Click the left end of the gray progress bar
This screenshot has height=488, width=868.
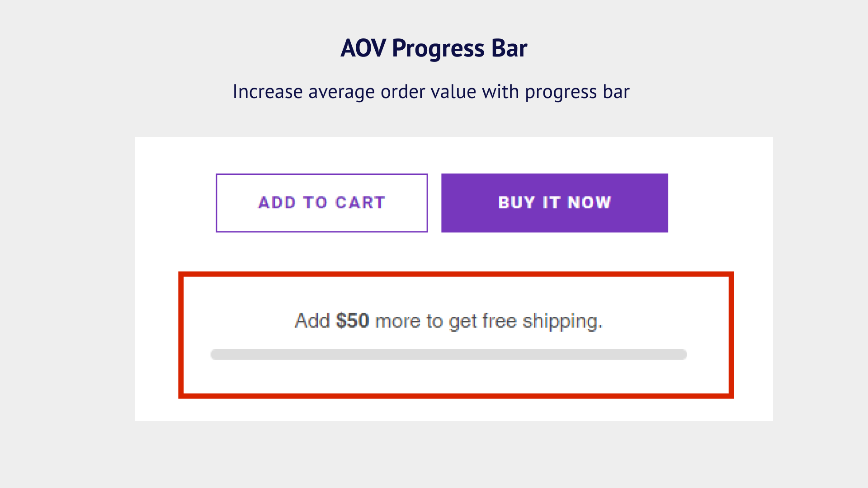(215, 355)
